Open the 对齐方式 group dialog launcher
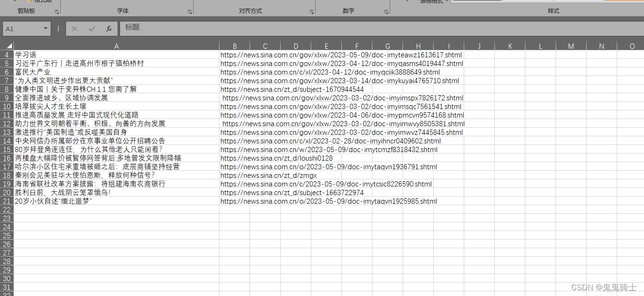Screen dimensions: 644x296 (312, 11)
